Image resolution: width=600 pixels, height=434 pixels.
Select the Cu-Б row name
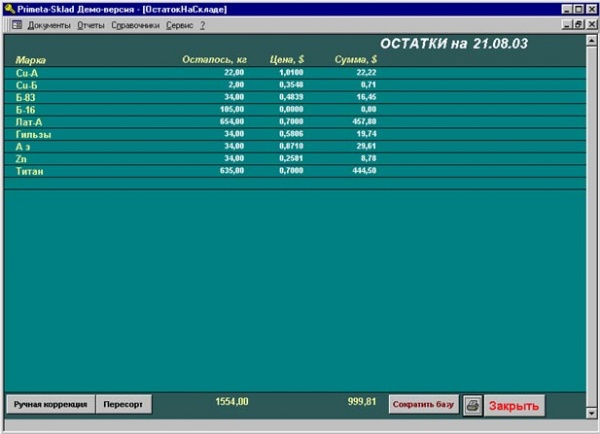click(x=26, y=85)
